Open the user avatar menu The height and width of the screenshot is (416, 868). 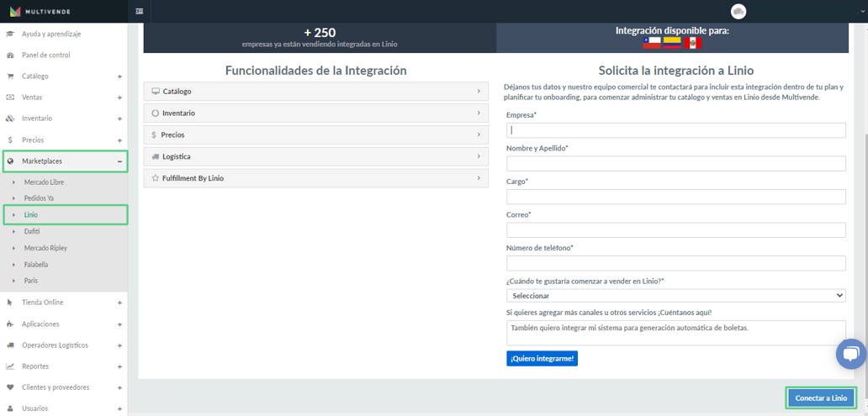pos(738,11)
